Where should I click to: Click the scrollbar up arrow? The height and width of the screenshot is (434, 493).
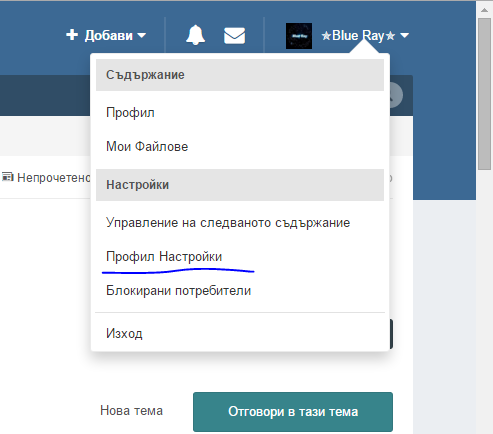(484, 10)
